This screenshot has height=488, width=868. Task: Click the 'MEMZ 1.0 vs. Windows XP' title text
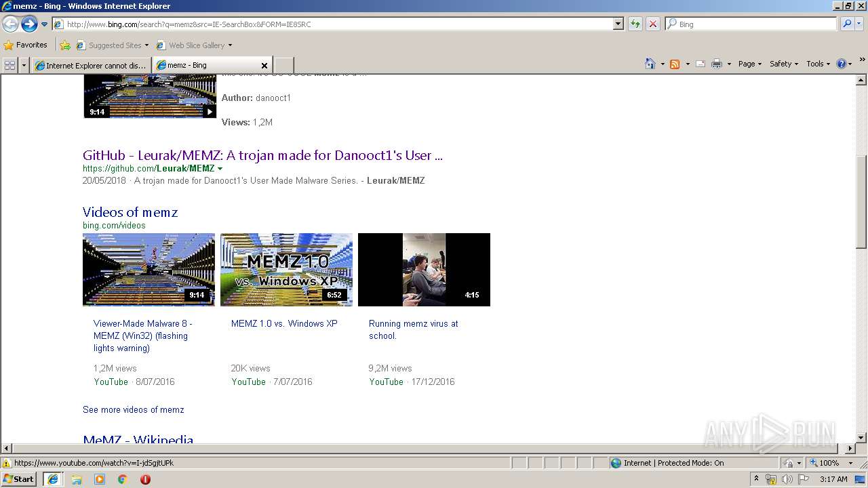point(284,323)
